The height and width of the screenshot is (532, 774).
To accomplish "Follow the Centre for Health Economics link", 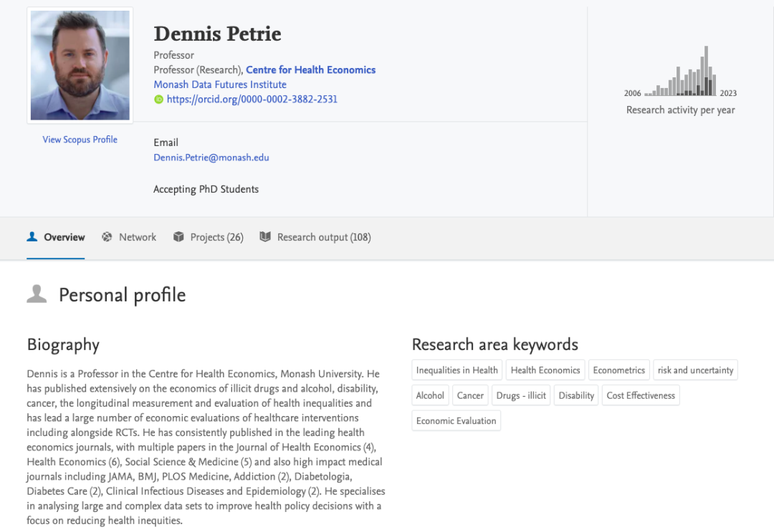I will 310,69.
